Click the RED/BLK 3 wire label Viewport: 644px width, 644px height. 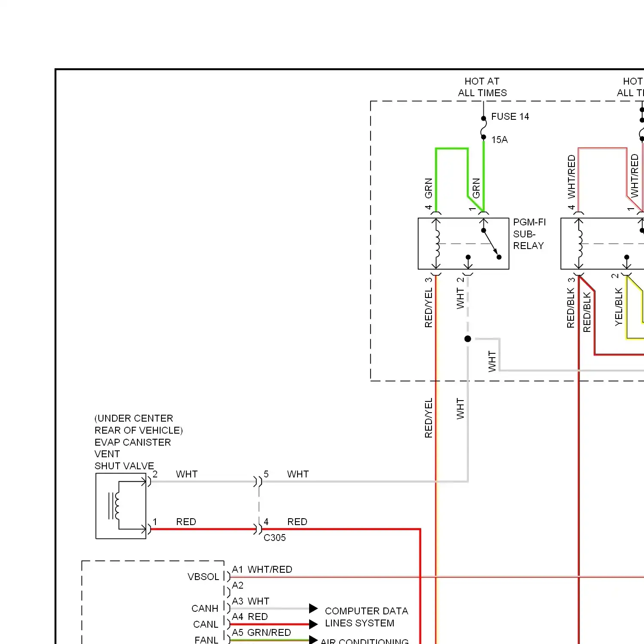(571, 303)
